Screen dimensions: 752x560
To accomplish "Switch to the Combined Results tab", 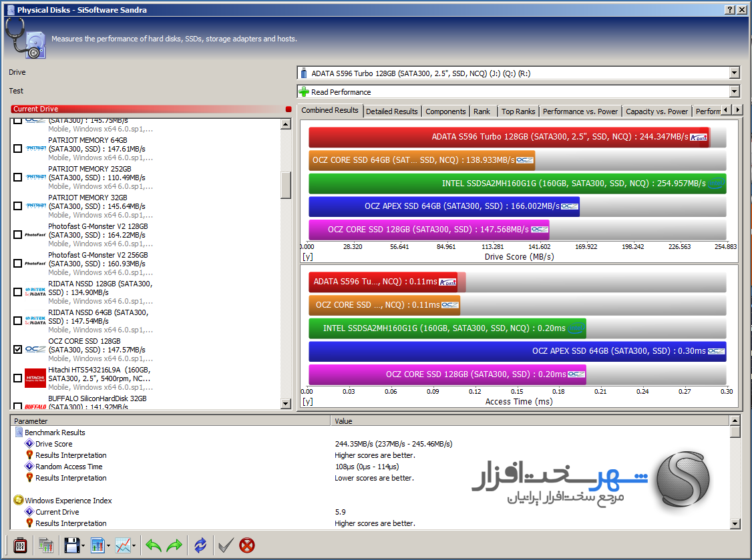I will pyautogui.click(x=330, y=110).
